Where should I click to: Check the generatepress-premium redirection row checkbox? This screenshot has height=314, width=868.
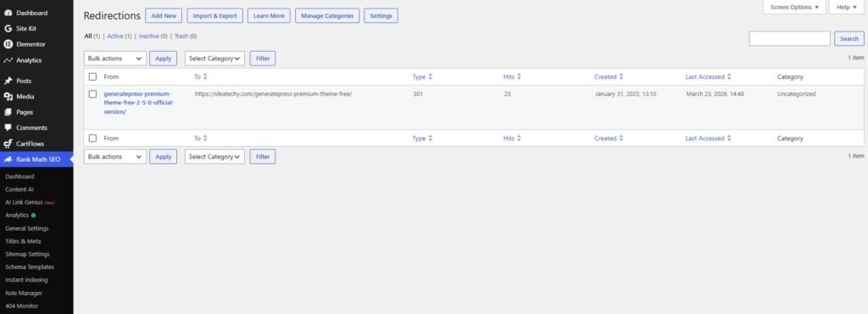coord(92,94)
